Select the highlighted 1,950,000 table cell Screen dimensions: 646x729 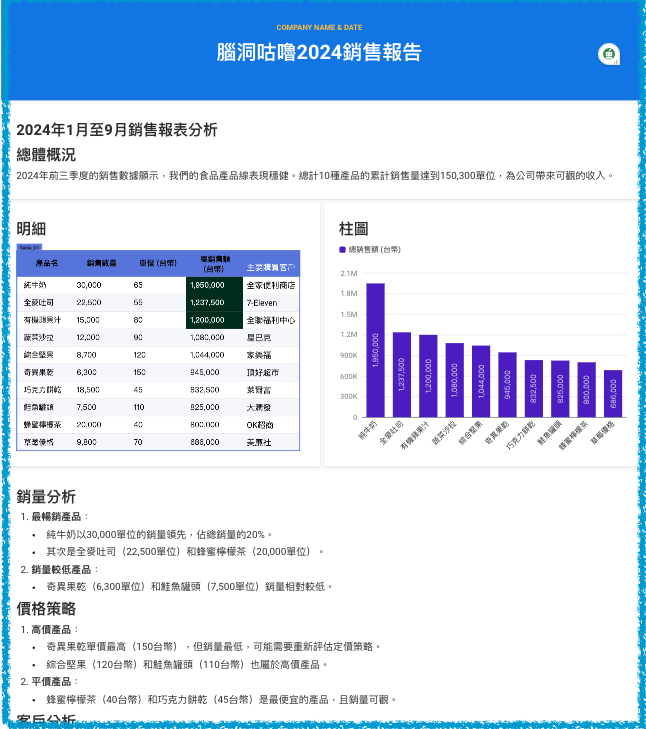click(214, 285)
